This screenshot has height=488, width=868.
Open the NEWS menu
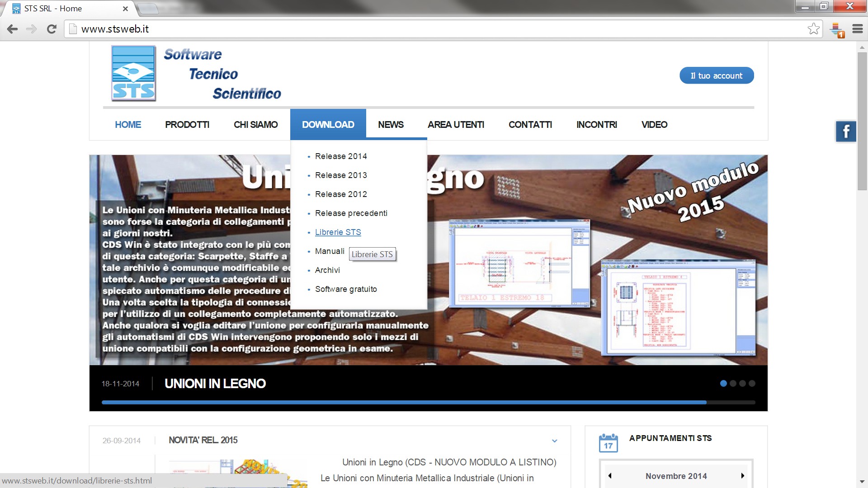coord(391,125)
